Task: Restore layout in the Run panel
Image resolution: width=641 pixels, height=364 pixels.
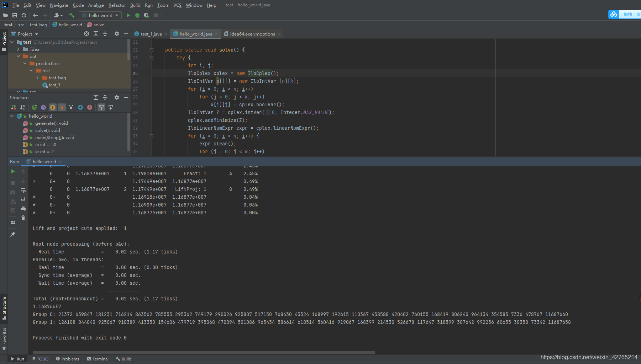Action: pos(13,223)
